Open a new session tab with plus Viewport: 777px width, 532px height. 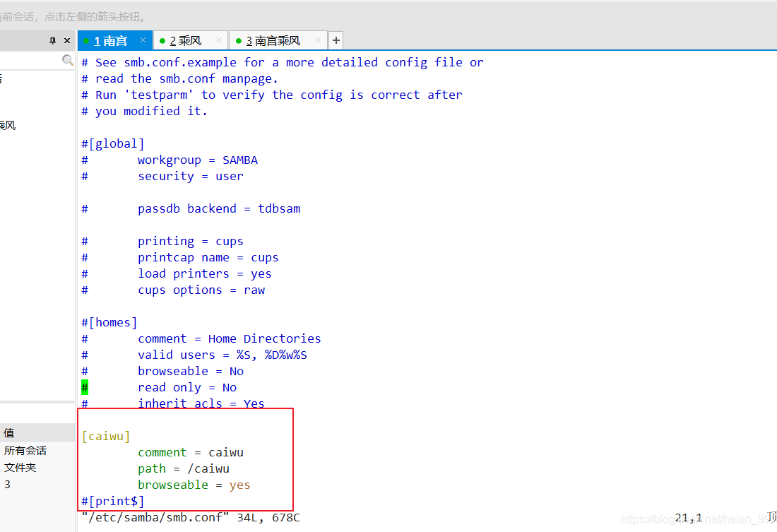(336, 40)
